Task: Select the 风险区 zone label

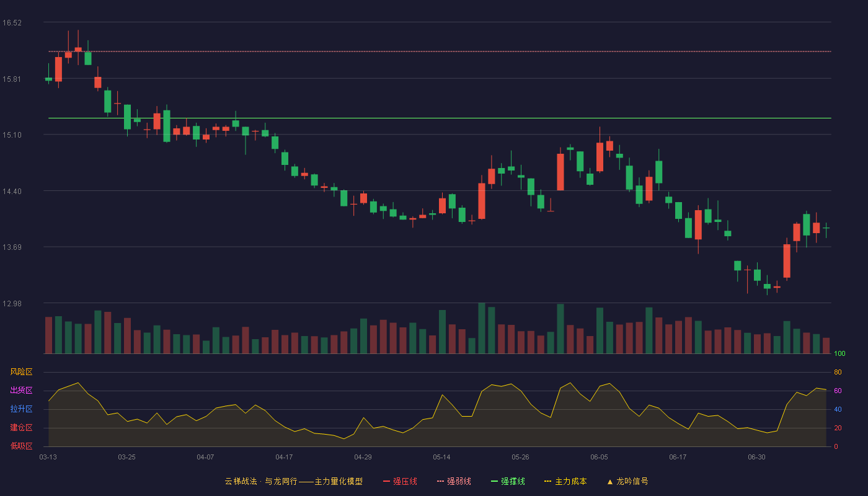Action: coord(21,372)
